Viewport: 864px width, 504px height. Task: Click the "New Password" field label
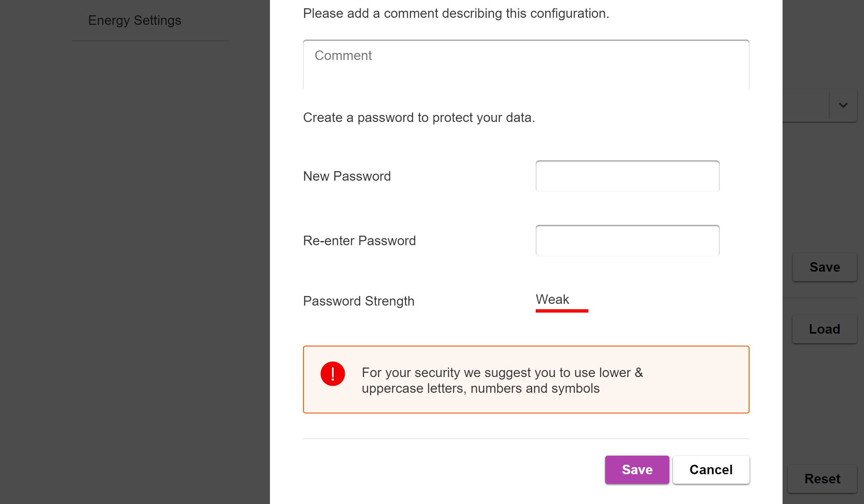pyautogui.click(x=346, y=176)
